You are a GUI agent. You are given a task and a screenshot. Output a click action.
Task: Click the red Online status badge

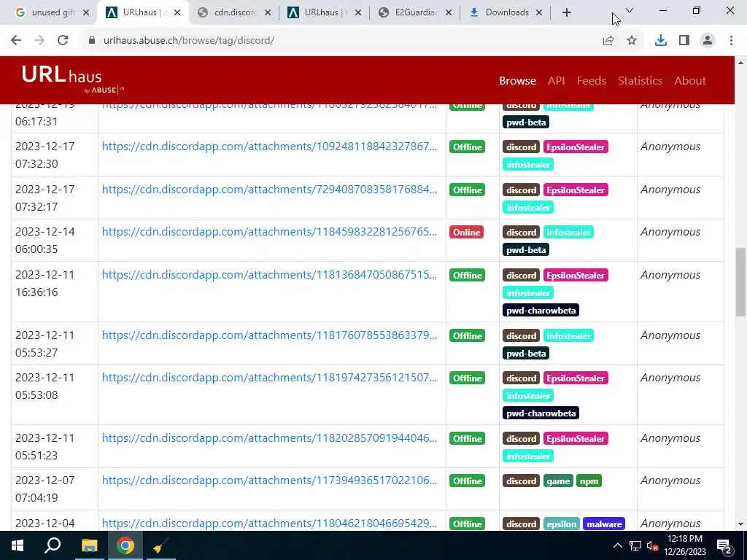(x=466, y=233)
